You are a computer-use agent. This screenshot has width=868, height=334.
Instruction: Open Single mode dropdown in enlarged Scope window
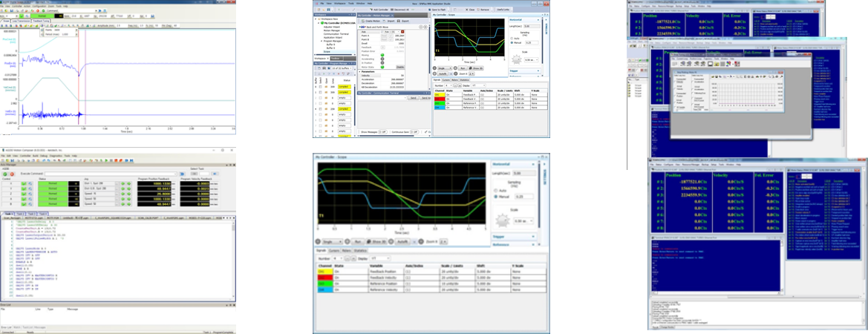click(331, 242)
